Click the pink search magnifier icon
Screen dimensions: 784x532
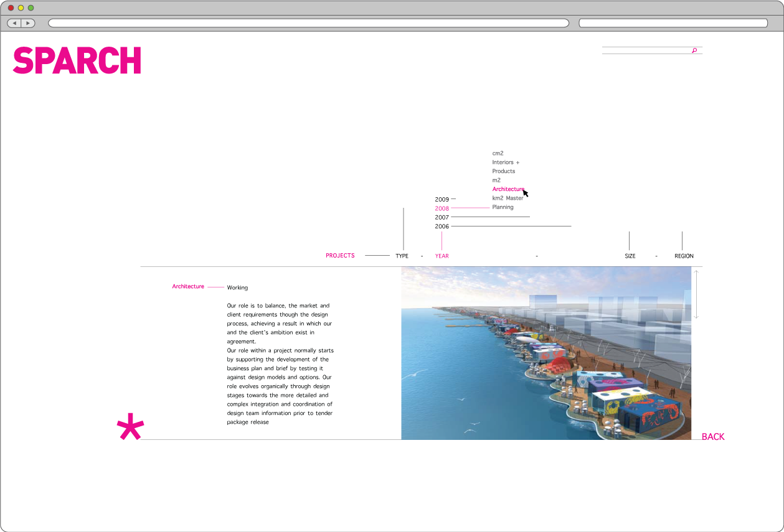tap(694, 50)
